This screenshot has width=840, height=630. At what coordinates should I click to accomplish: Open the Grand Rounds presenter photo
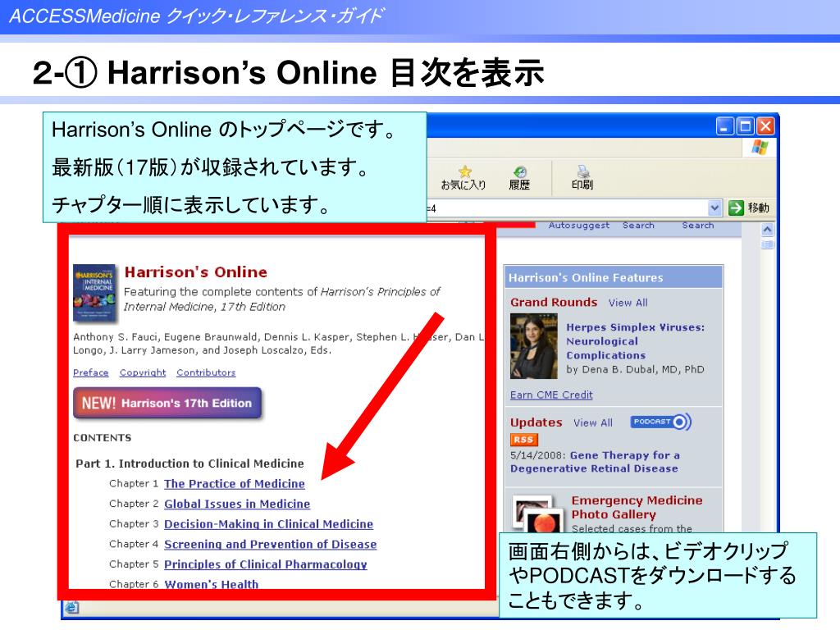(533, 346)
